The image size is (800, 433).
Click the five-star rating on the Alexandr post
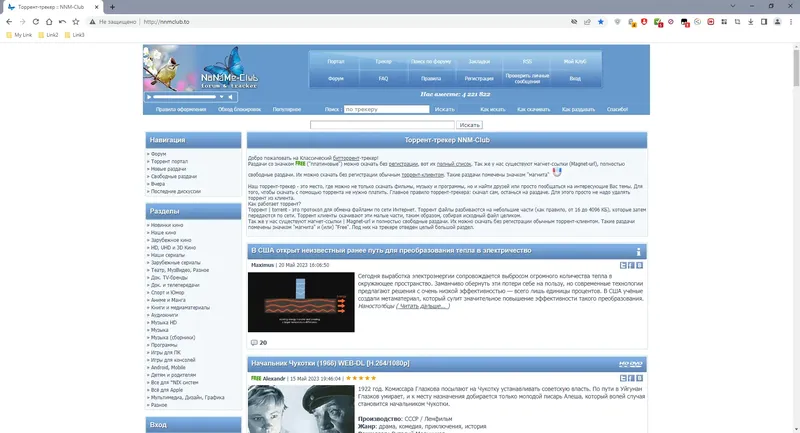[361, 378]
